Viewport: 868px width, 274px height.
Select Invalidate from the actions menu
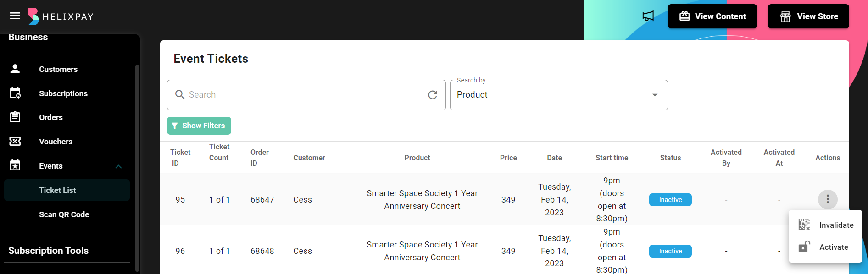click(836, 225)
